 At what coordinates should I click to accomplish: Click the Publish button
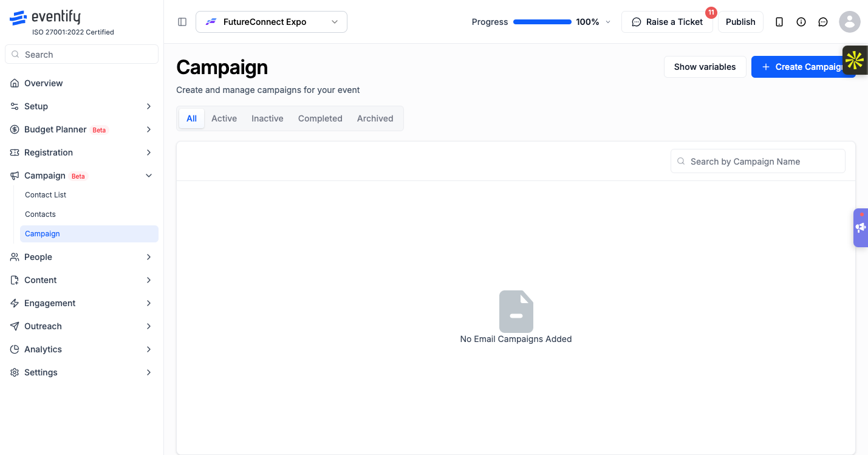tap(740, 22)
